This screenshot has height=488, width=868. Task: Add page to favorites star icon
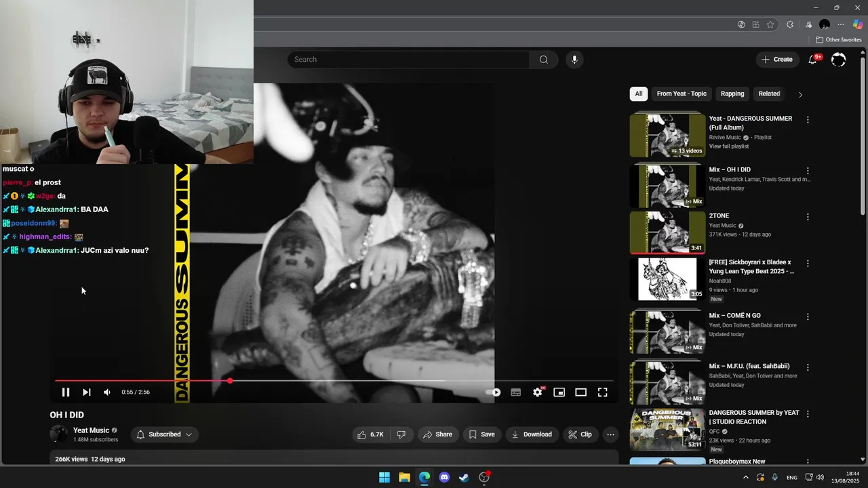point(770,24)
